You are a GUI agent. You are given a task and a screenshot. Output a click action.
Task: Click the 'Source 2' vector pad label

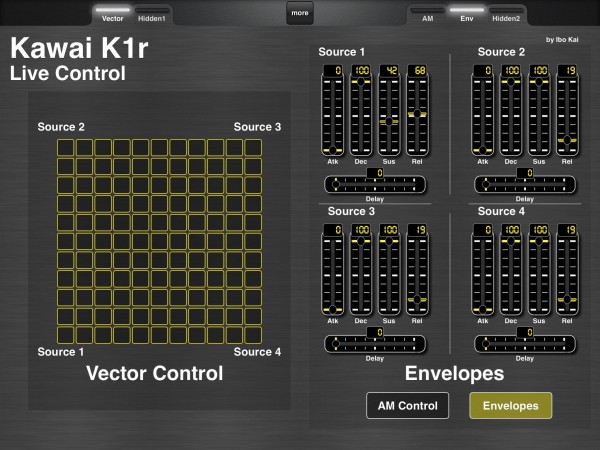(61, 127)
